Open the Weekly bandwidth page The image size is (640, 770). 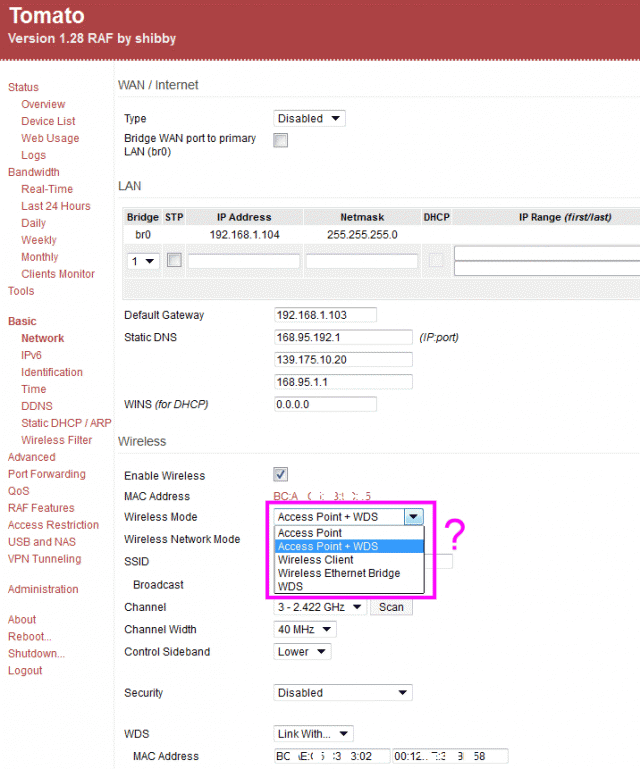tap(39, 240)
